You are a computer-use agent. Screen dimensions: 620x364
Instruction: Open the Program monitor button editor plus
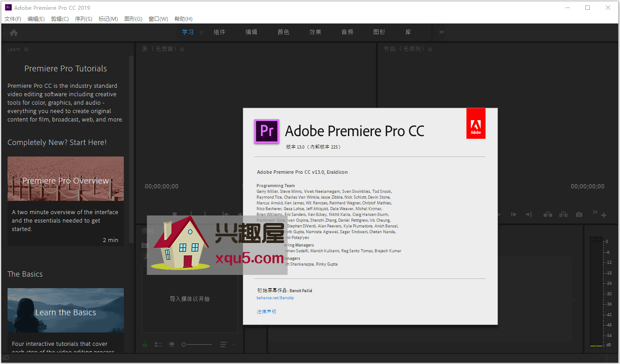(x=604, y=215)
